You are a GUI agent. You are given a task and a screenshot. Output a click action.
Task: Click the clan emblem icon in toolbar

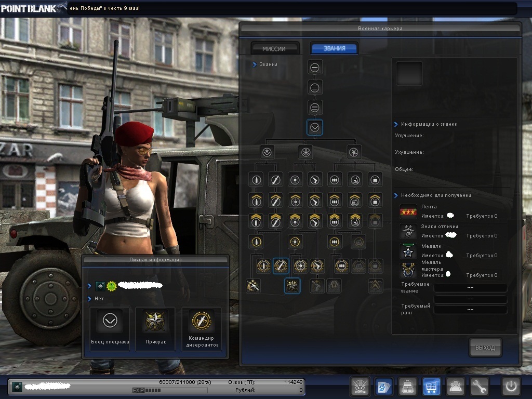click(x=360, y=387)
